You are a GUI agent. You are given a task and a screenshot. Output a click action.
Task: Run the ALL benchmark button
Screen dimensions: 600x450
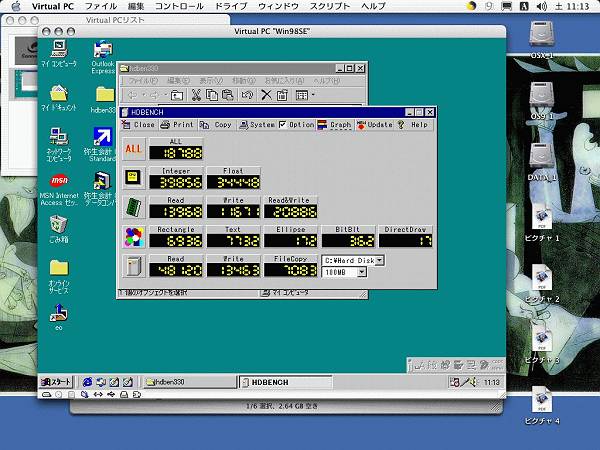[x=134, y=149]
